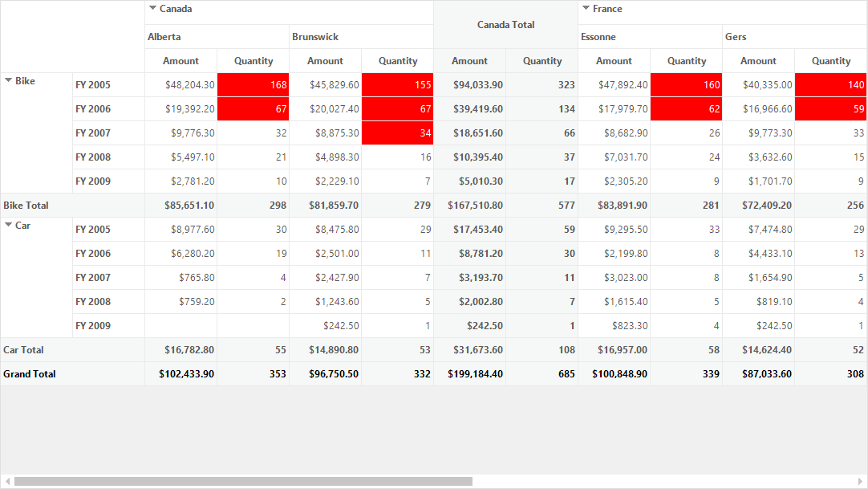Click the $8,977.60 amount cell
Viewport: 868px width, 489px height.
(x=180, y=230)
